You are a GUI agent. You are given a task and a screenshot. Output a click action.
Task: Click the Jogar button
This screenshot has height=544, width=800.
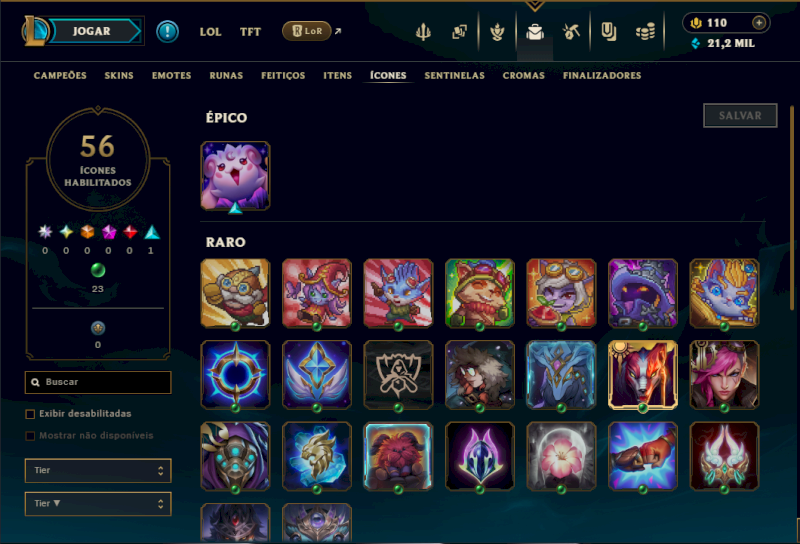tap(92, 31)
